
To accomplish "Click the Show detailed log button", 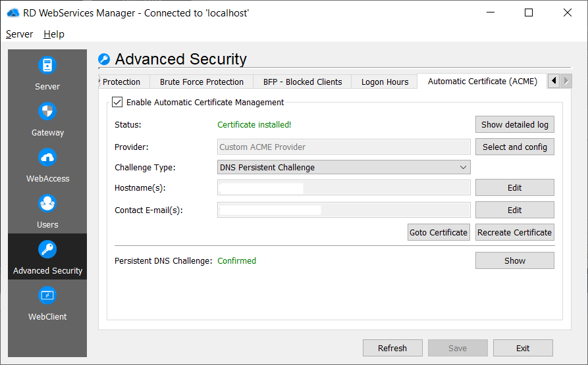I will [514, 124].
